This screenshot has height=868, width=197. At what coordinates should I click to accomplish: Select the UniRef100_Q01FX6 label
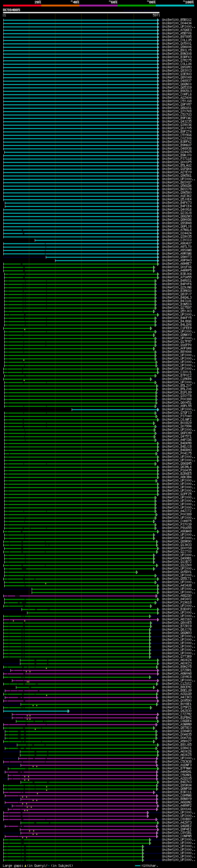[x=177, y=267]
